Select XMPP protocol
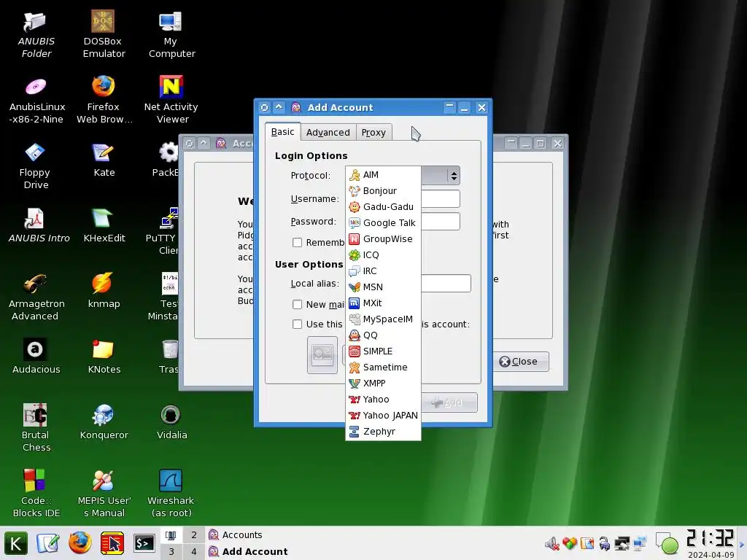 point(383,384)
